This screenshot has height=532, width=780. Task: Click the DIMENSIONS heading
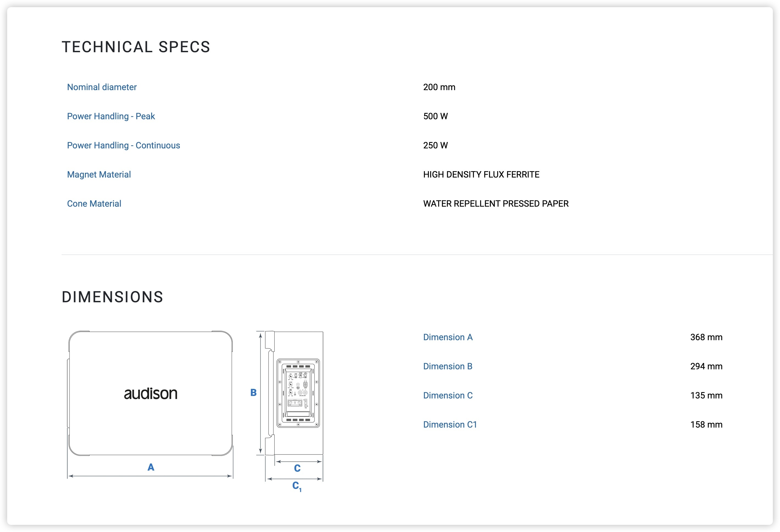pos(112,297)
